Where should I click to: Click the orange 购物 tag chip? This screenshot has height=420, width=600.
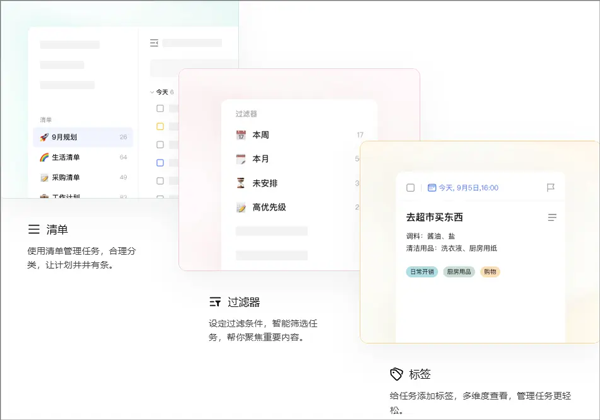[x=490, y=272]
